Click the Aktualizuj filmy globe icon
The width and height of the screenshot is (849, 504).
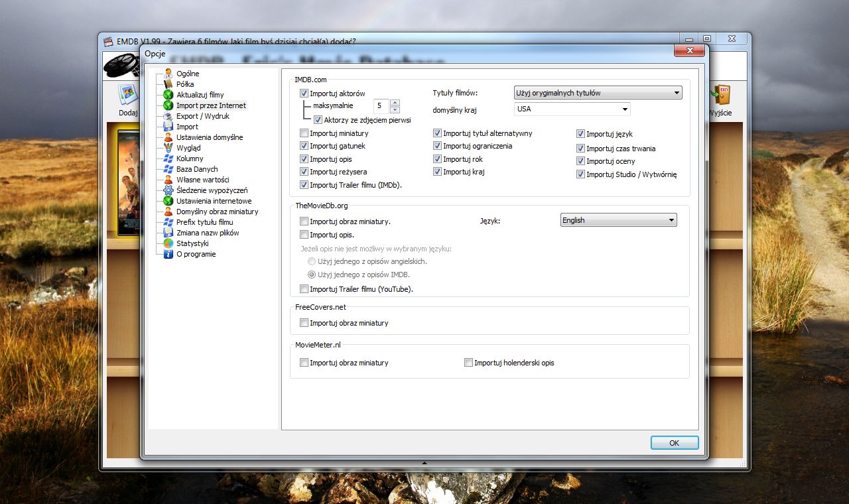(x=168, y=95)
